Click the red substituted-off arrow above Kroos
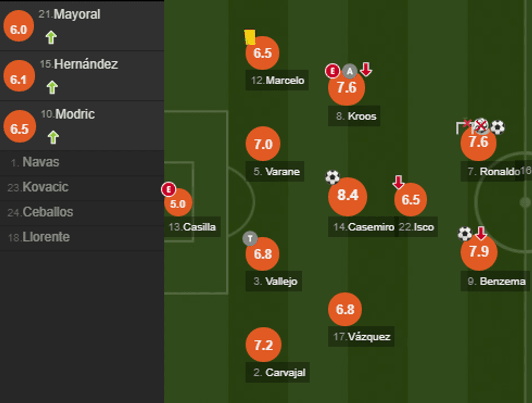Image resolution: width=532 pixels, height=403 pixels. point(366,70)
